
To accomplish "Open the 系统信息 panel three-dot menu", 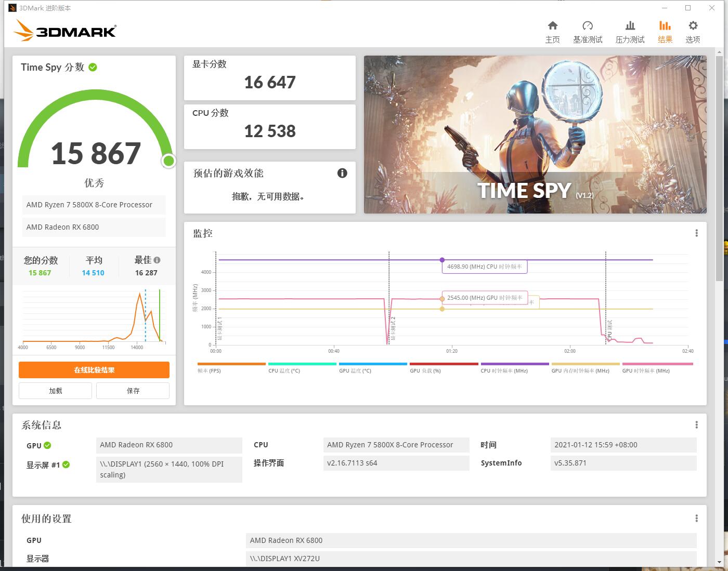I will point(696,424).
